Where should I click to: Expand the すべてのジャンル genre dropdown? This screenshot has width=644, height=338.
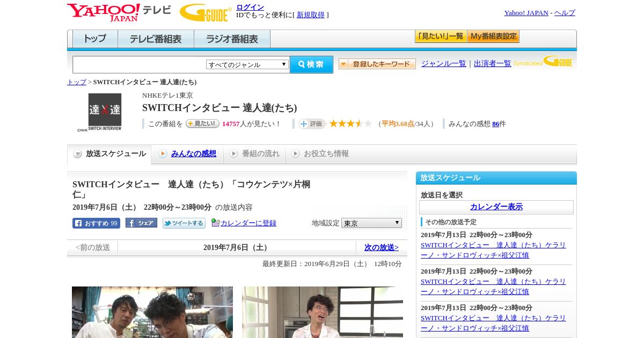[x=247, y=64]
